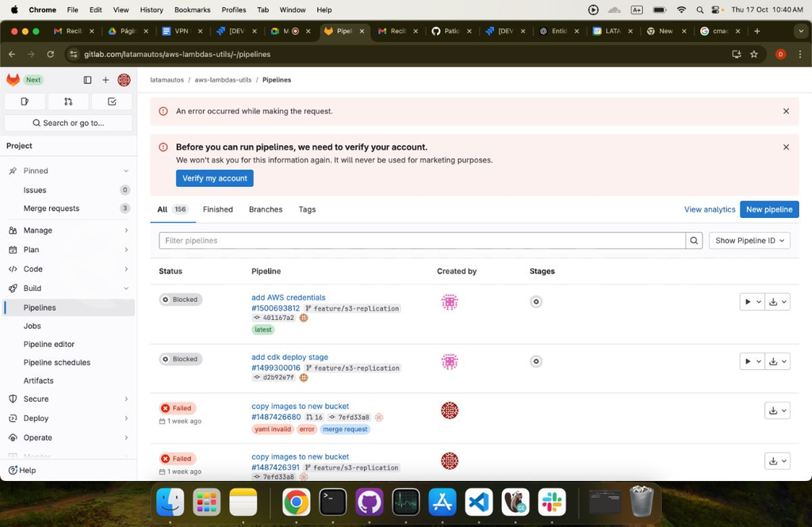812x527 pixels.
Task: Open Chrome three-dot menu
Action: tap(800, 54)
